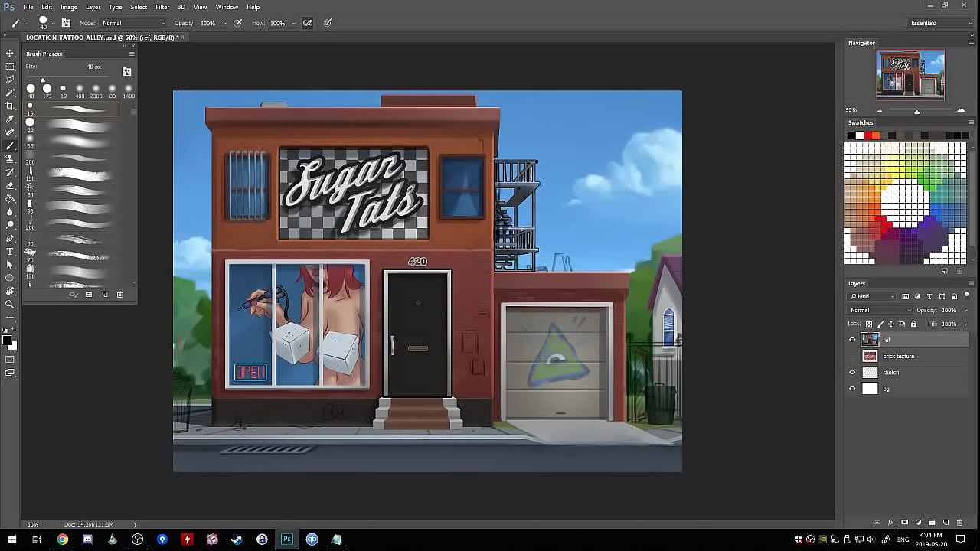
Task: Open the brush Mode dropdown
Action: [x=134, y=23]
